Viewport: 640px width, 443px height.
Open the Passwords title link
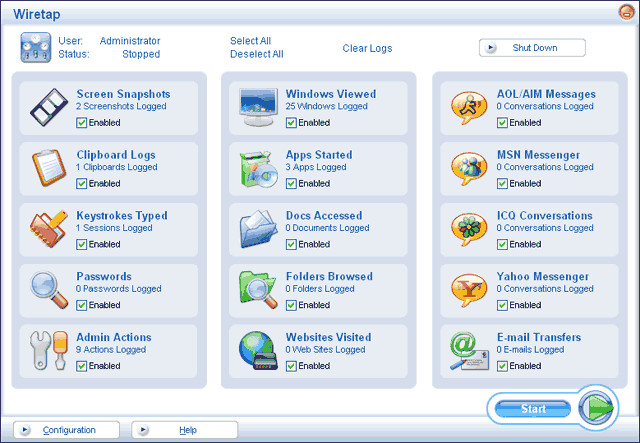click(104, 276)
